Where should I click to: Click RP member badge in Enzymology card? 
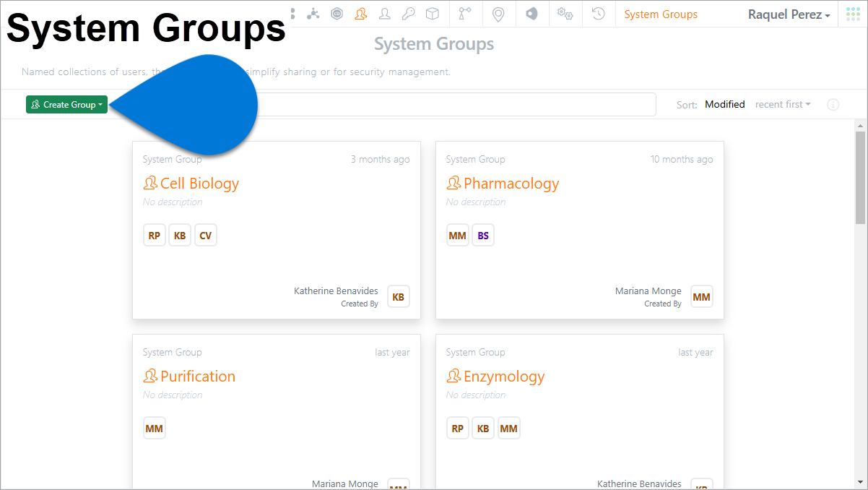click(x=458, y=429)
